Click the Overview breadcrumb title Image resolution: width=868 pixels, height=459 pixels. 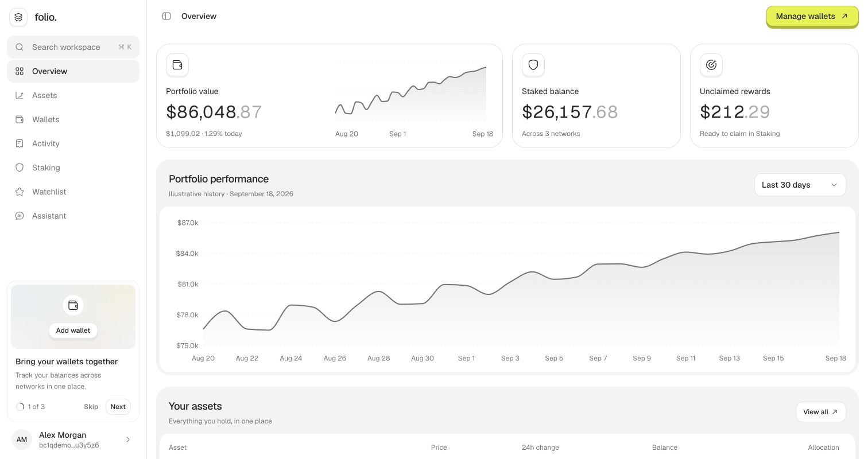(199, 16)
